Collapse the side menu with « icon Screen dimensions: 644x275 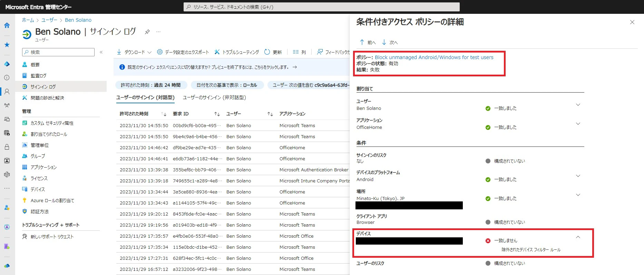click(x=101, y=52)
